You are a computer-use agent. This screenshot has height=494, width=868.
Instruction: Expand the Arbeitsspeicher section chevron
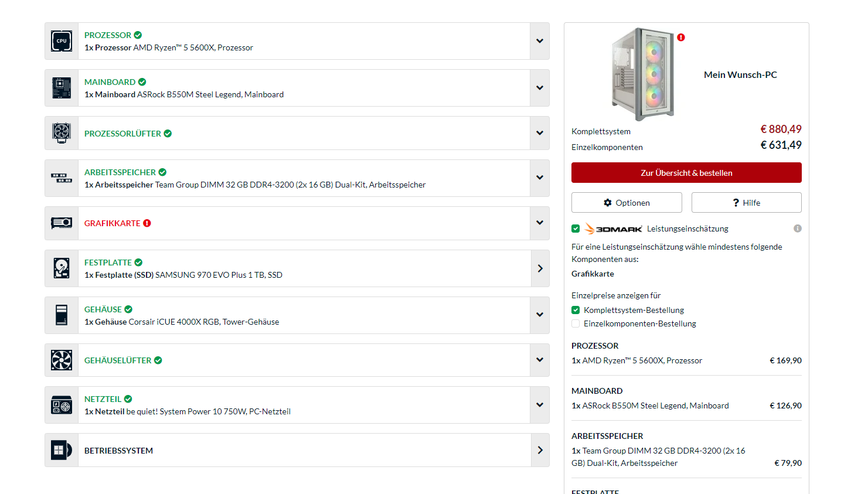(540, 178)
